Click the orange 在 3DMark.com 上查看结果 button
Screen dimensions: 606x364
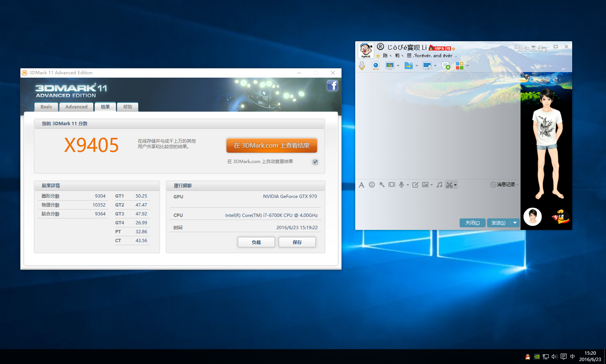[272, 146]
